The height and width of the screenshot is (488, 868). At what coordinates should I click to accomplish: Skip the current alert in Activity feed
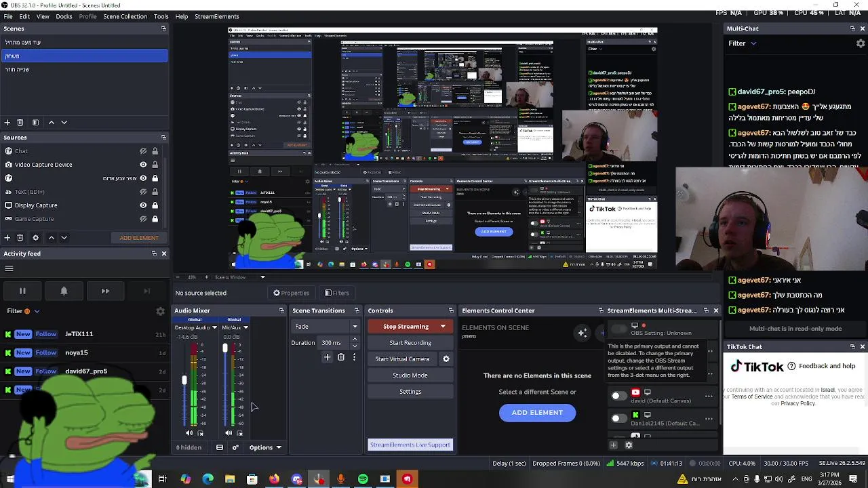[105, 291]
